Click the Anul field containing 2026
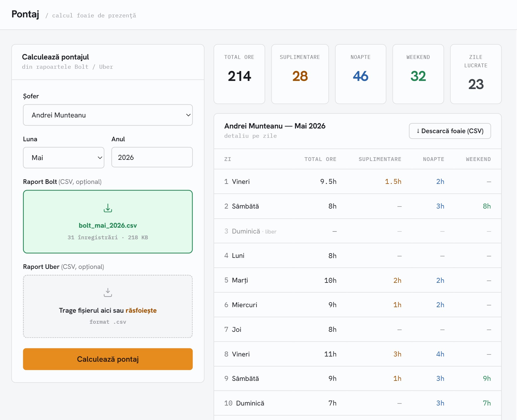This screenshot has height=420, width=517. click(x=152, y=157)
